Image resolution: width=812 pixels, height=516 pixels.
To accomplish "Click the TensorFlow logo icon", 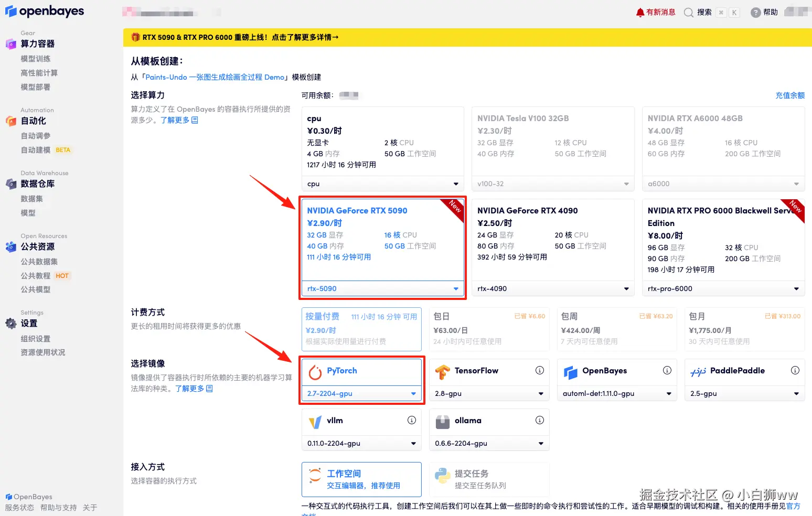I will [x=443, y=372].
